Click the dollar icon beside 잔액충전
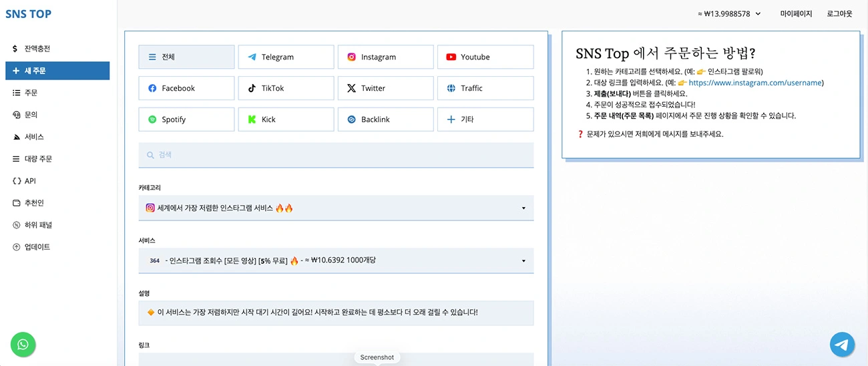868x366 pixels. pyautogui.click(x=16, y=49)
